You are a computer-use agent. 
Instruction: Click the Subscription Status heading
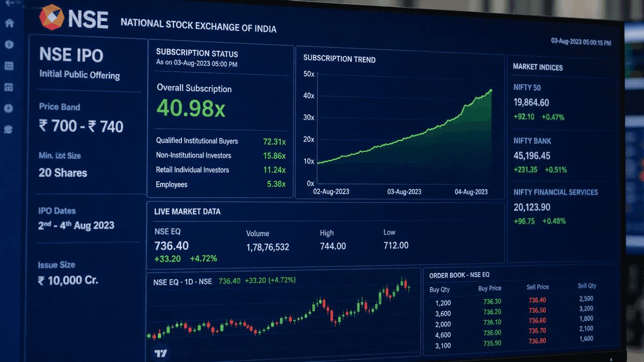197,53
